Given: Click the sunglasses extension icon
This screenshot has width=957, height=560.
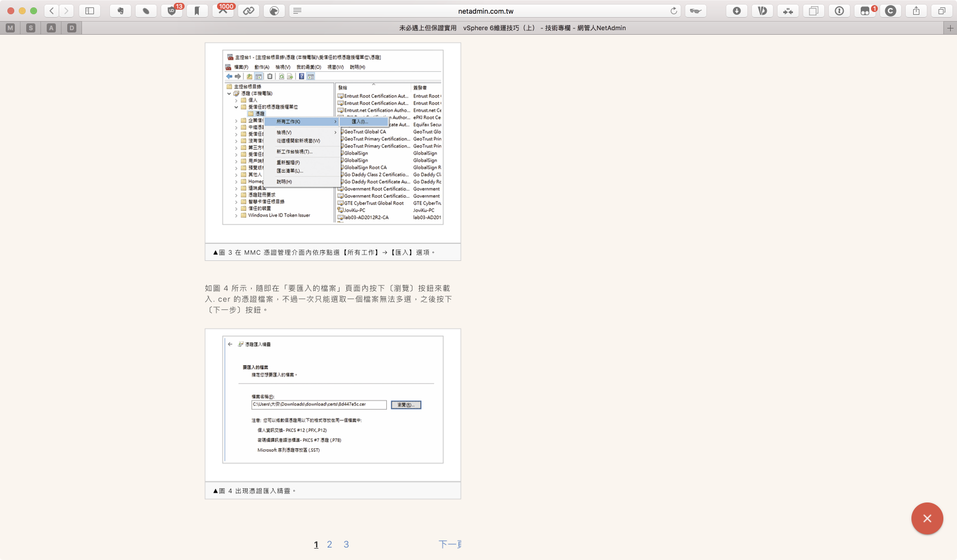Looking at the screenshot, I should pyautogui.click(x=696, y=11).
